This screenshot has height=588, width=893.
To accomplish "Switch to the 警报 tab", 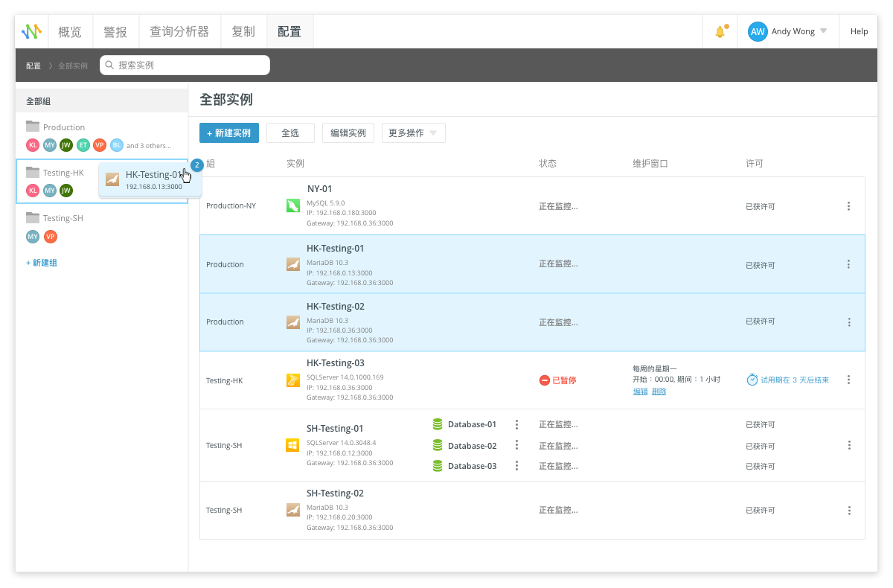I will 115,31.
